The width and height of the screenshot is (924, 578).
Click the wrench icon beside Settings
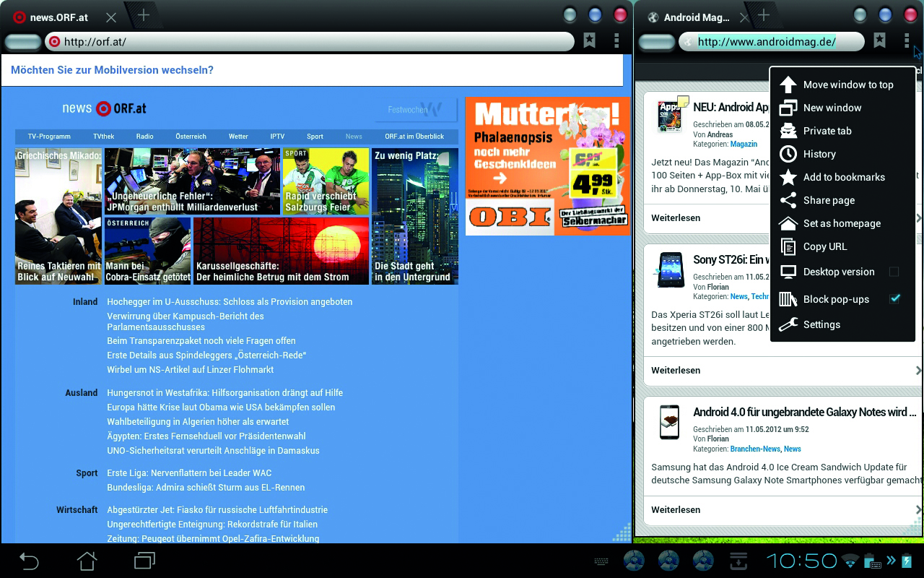(788, 324)
